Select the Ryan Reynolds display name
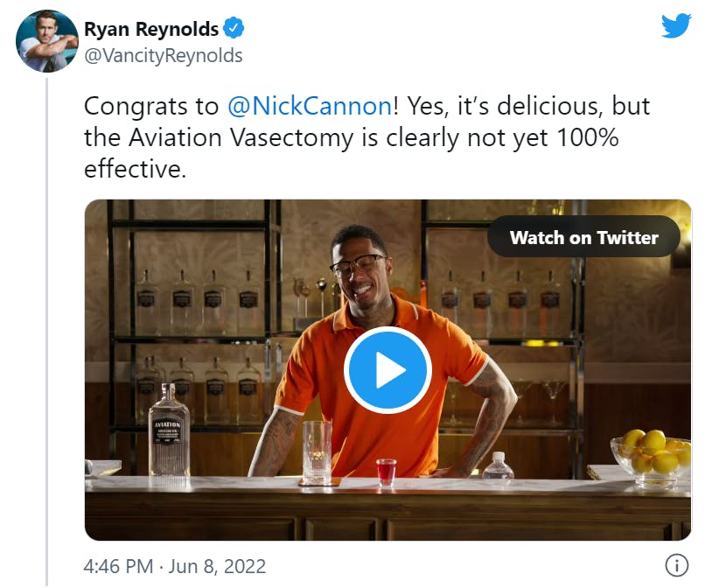Image resolution: width=712 pixels, height=588 pixels. click(x=152, y=28)
